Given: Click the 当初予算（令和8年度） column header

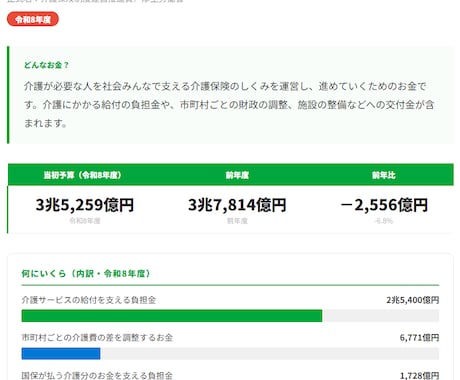Looking at the screenshot, I should click(82, 175).
